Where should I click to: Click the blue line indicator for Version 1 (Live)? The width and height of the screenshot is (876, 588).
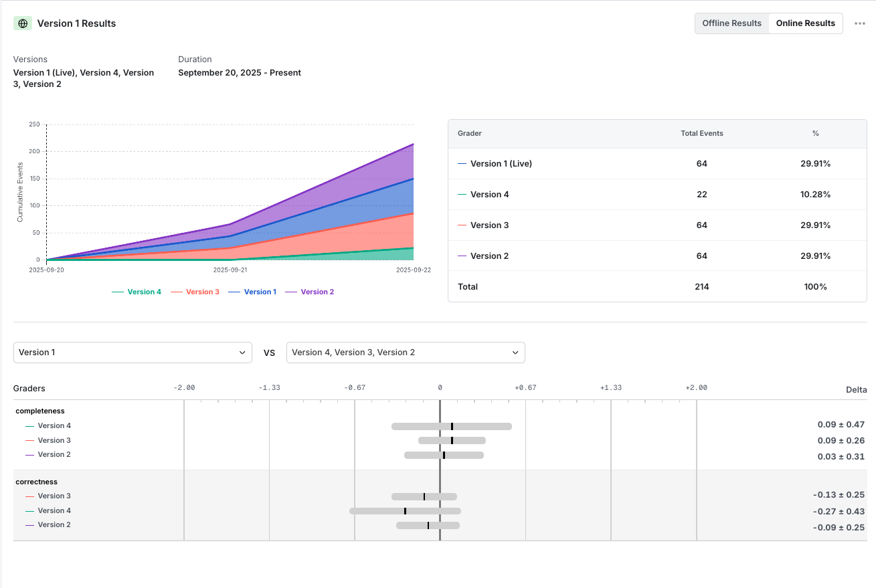click(463, 163)
